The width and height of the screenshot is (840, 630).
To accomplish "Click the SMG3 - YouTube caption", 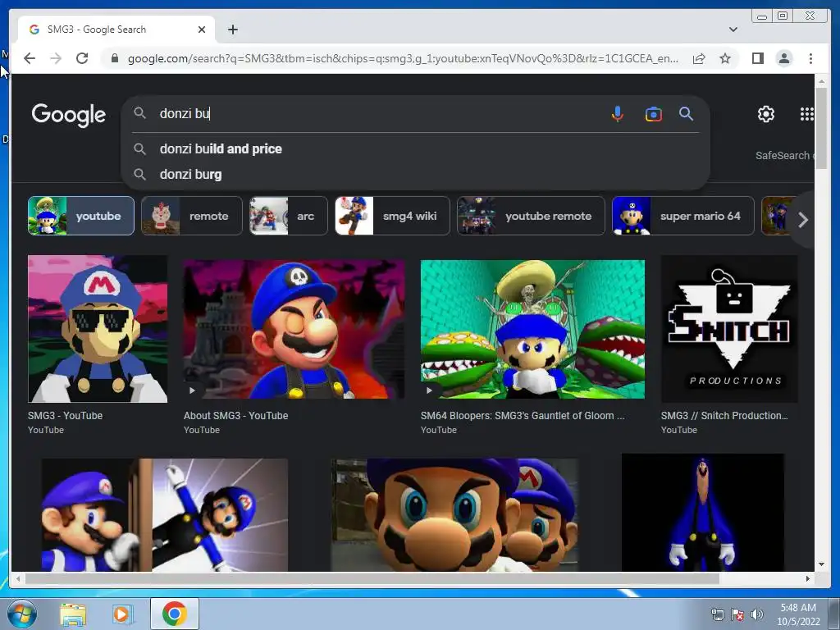I will 65,415.
